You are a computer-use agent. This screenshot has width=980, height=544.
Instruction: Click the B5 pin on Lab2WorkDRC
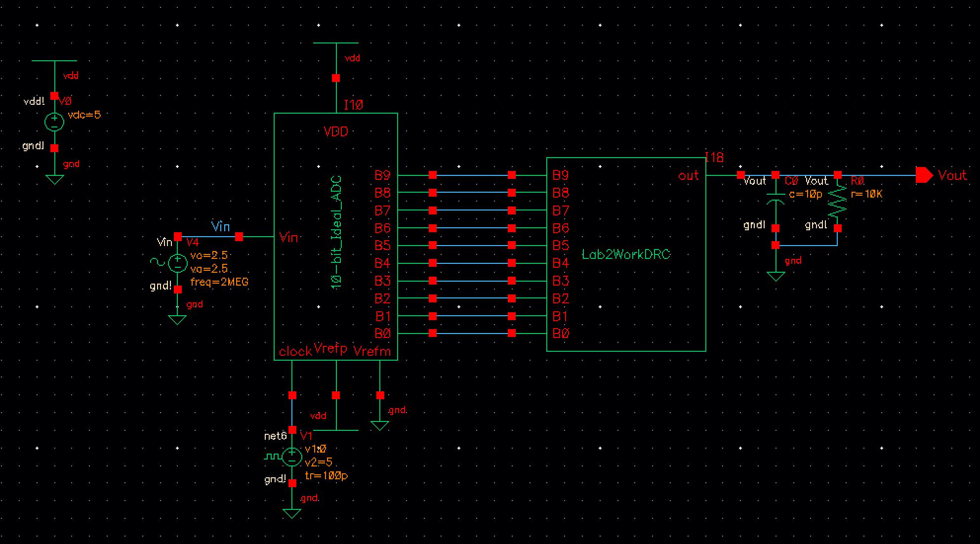[561, 246]
